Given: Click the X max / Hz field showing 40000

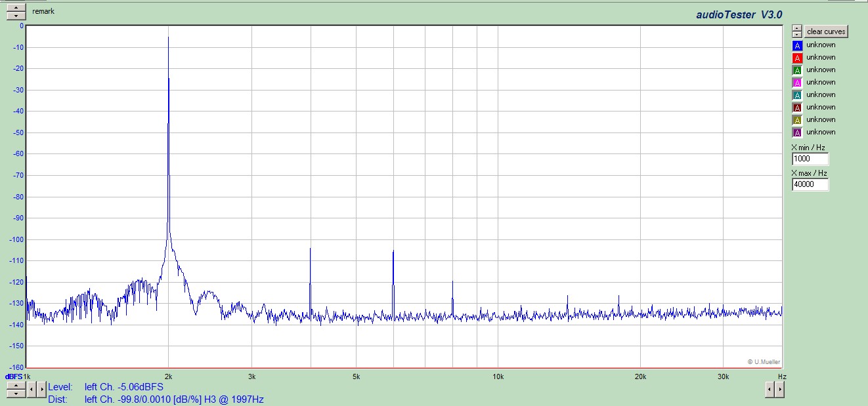Looking at the screenshot, I should [810, 185].
